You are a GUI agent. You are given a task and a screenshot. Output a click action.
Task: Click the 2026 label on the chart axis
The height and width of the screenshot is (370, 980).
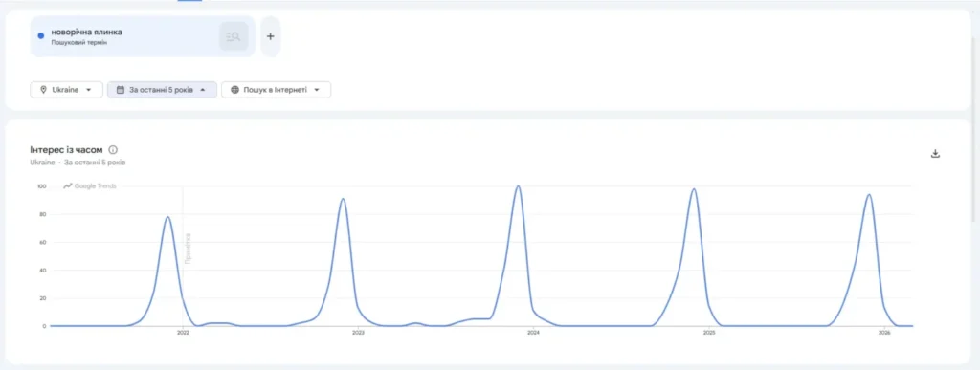[883, 333]
